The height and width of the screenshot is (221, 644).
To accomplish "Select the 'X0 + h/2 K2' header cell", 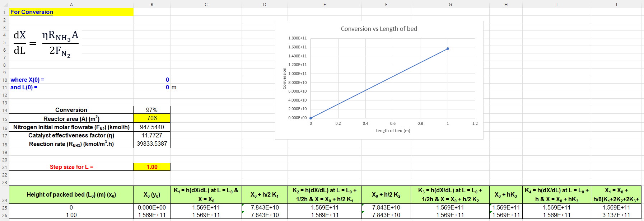I will 386,194.
